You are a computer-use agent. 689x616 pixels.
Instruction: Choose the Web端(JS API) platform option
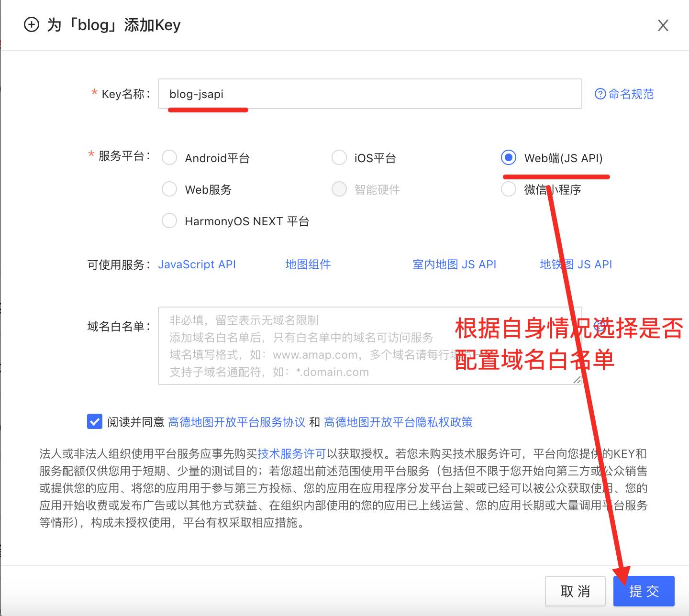click(509, 158)
